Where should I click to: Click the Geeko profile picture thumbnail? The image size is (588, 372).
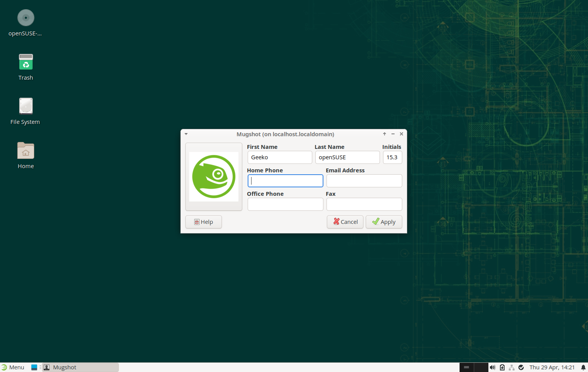click(x=214, y=177)
